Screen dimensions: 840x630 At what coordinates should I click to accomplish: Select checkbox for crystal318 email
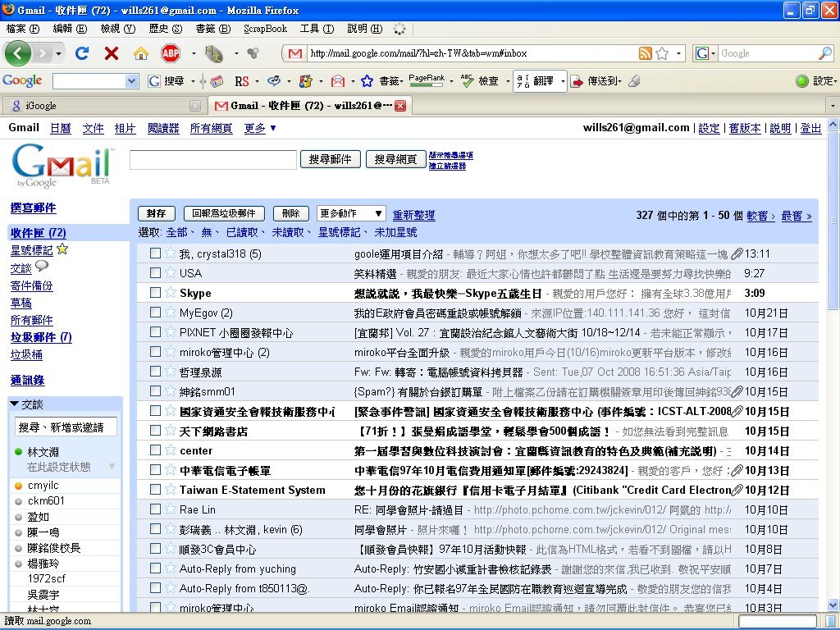(x=155, y=253)
